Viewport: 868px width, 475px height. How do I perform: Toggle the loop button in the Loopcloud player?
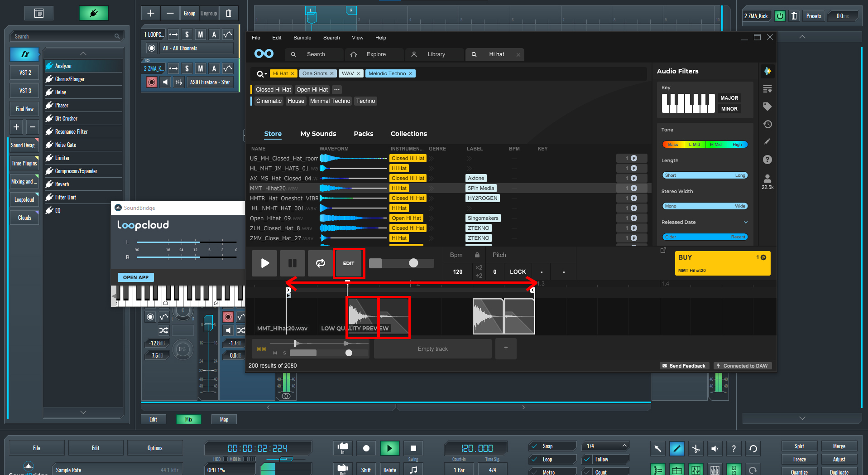click(321, 263)
